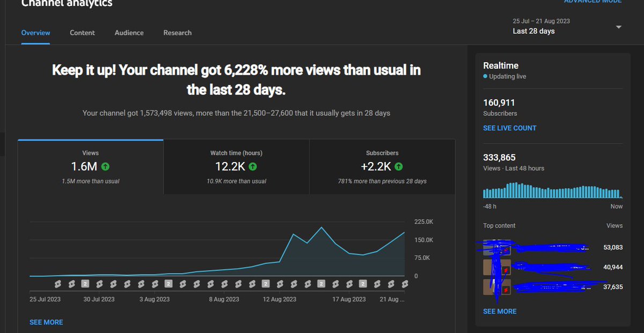The width and height of the screenshot is (644, 333).
Task: Click the Realtime panel heading
Action: [x=501, y=65]
